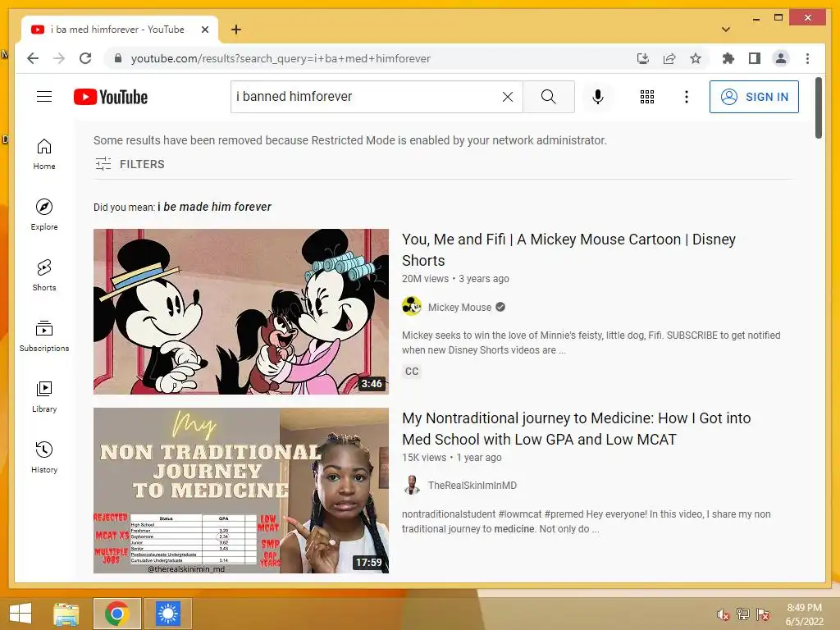
Task: Click the network tray icon
Action: point(743,614)
